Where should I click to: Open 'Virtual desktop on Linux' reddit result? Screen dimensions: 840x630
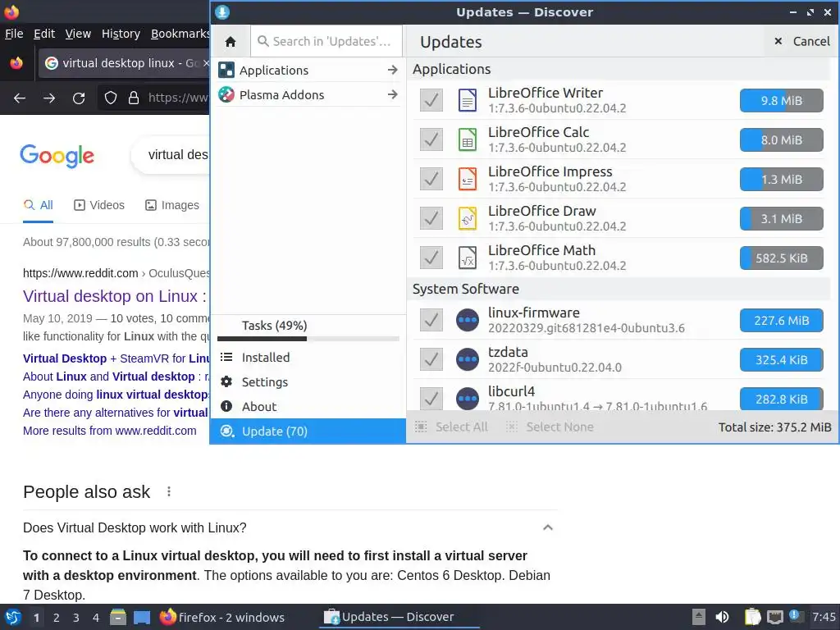115,296
